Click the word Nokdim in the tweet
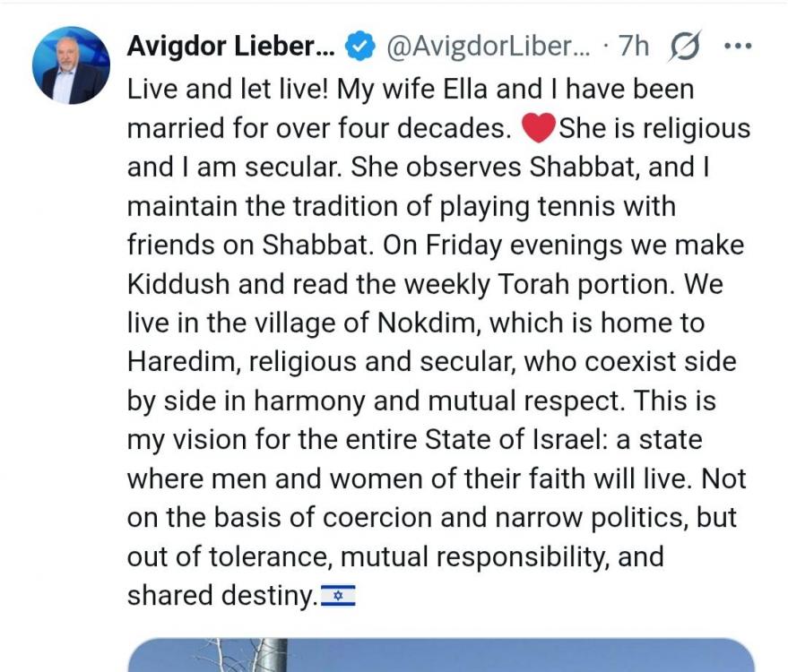Screen dimensions: 788x672 click(427, 323)
